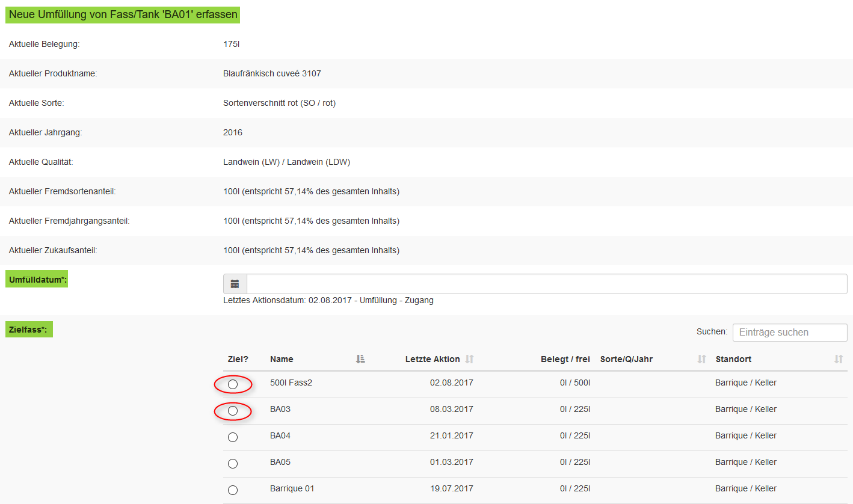Click the sort arrows for Sorte/Q/Jahr column

coord(701,359)
